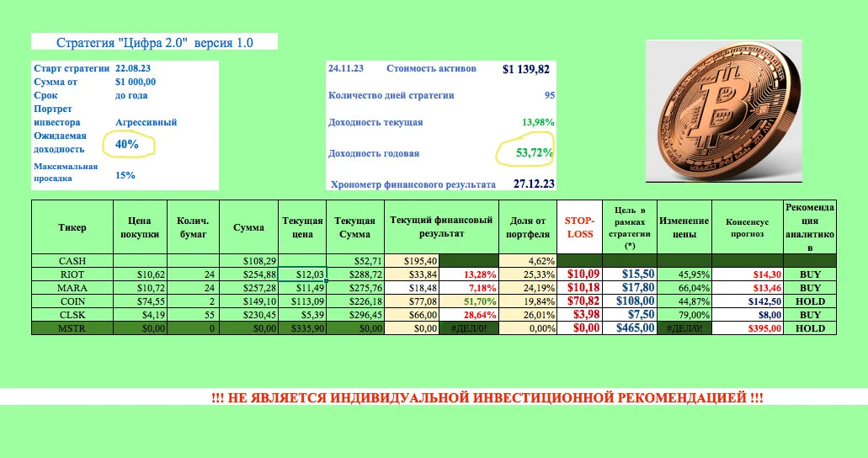Click the BUY recommendation for RIOT
The width and height of the screenshot is (868, 458).
(810, 274)
